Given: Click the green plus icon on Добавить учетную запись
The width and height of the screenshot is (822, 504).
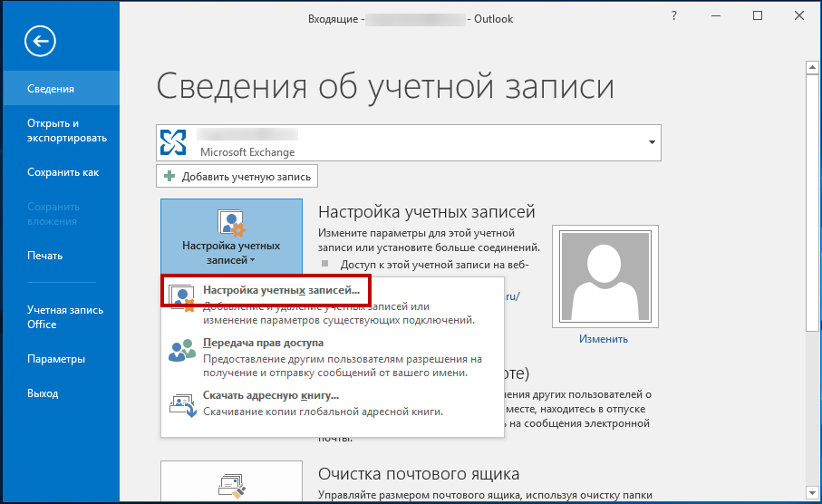Looking at the screenshot, I should click(169, 176).
